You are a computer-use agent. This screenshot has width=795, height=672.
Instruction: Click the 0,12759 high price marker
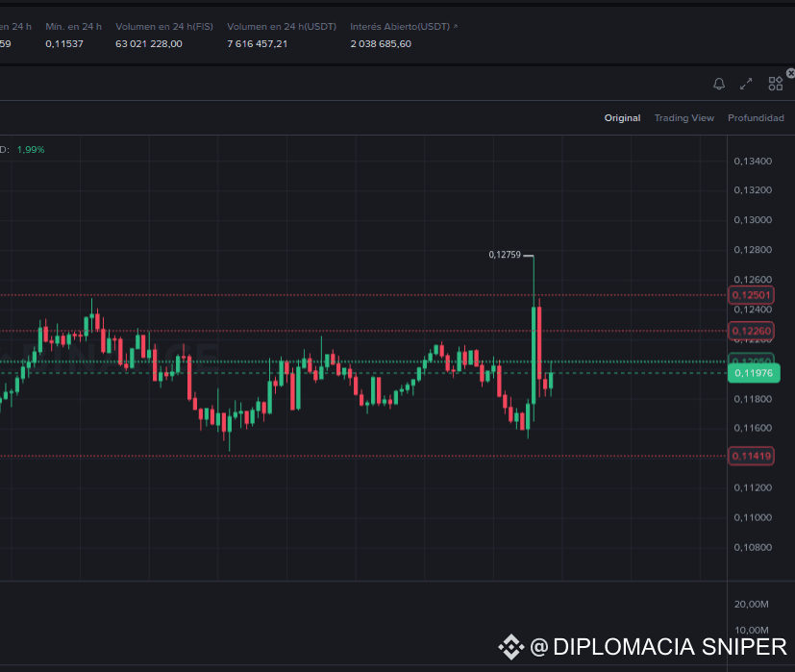pos(505,255)
